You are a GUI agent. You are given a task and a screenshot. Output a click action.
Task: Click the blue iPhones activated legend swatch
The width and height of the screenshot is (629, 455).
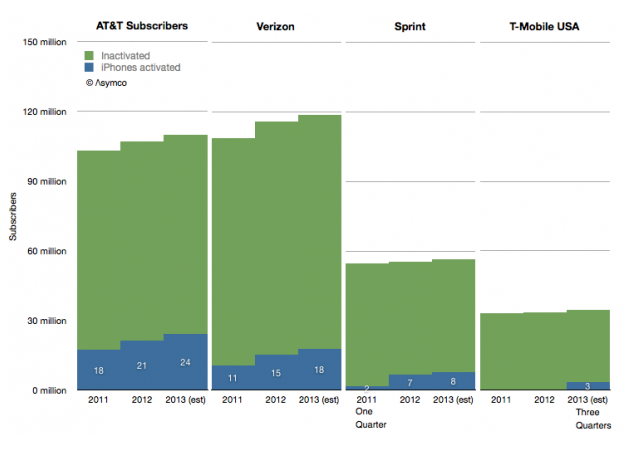pyautogui.click(x=89, y=68)
